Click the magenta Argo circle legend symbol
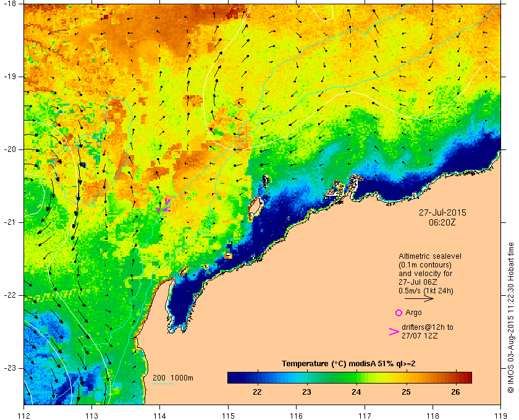The height and width of the screenshot is (420, 519). [x=399, y=313]
